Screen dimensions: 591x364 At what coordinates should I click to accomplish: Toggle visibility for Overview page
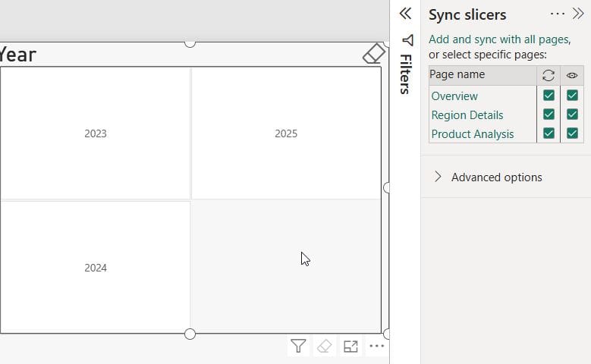572,96
